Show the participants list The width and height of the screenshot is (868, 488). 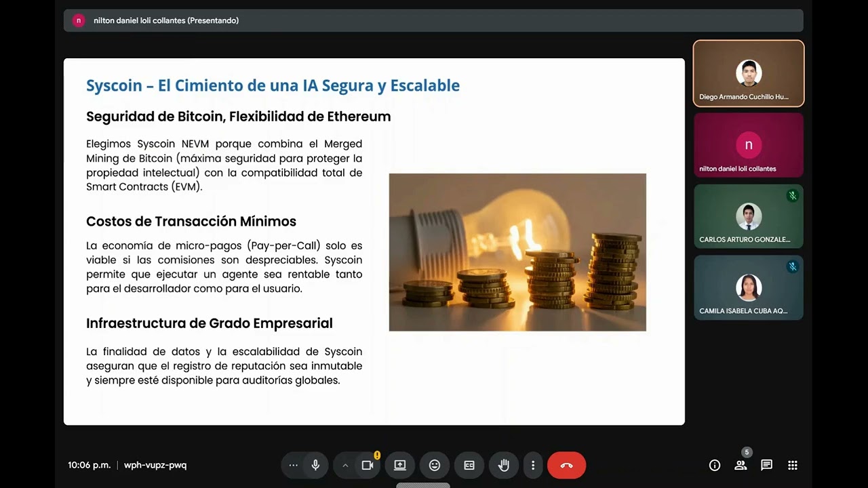point(740,466)
